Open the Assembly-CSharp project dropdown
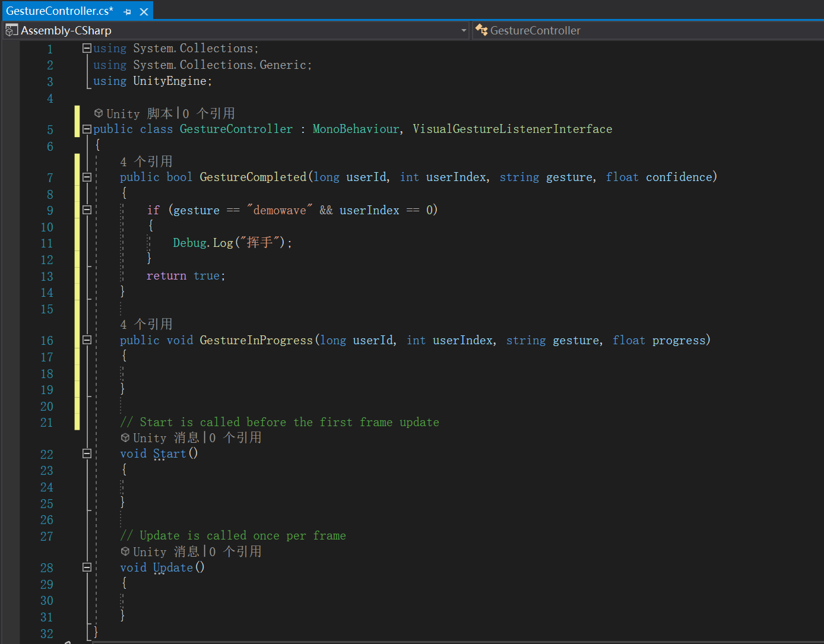The image size is (824, 644). 464,30
